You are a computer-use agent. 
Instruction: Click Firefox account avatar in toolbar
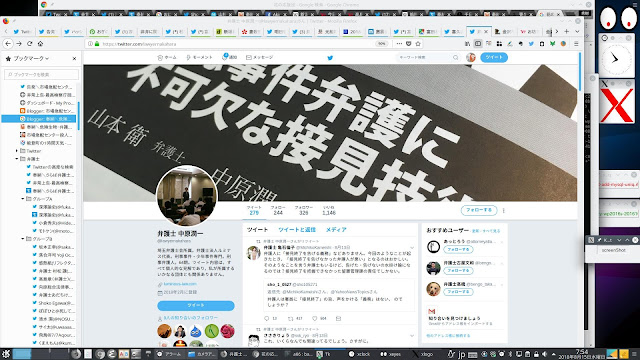563,44
